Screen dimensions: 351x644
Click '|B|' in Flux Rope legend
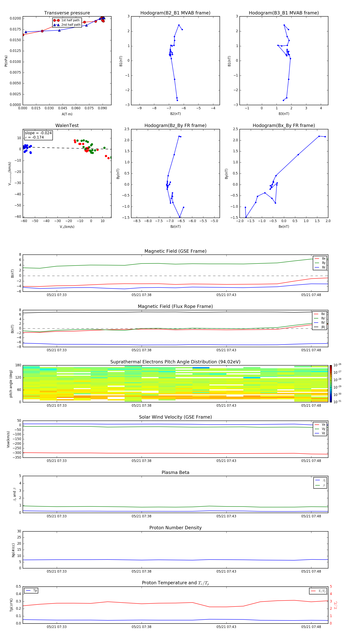(320, 327)
